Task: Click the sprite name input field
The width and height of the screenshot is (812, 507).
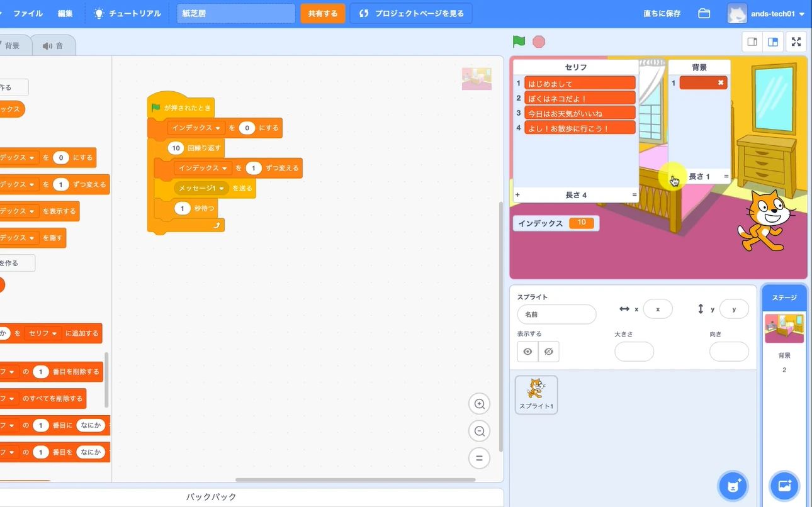Action: point(556,313)
